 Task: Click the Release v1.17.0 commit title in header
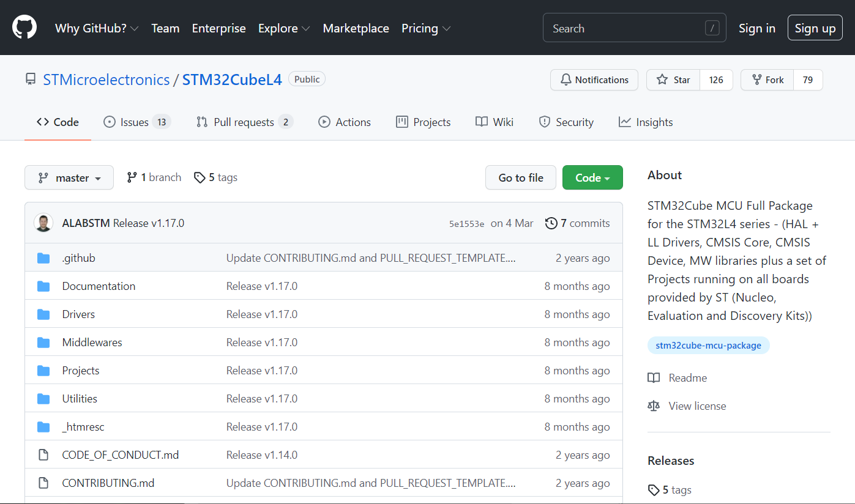pos(149,223)
